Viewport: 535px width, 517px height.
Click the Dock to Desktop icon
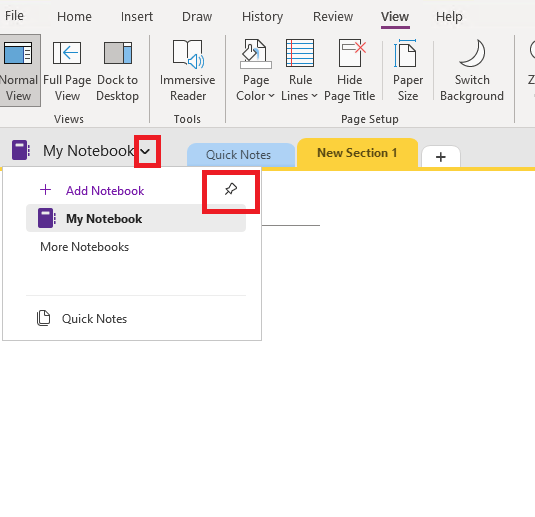point(118,53)
